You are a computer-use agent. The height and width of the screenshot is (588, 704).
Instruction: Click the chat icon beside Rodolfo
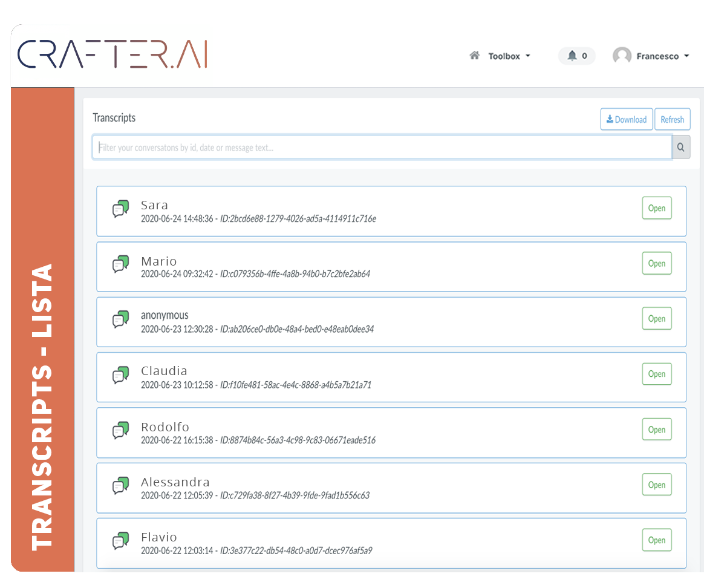point(121,430)
